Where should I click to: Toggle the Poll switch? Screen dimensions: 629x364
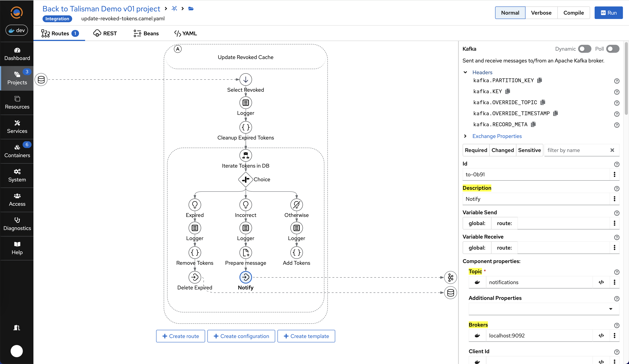point(613,49)
